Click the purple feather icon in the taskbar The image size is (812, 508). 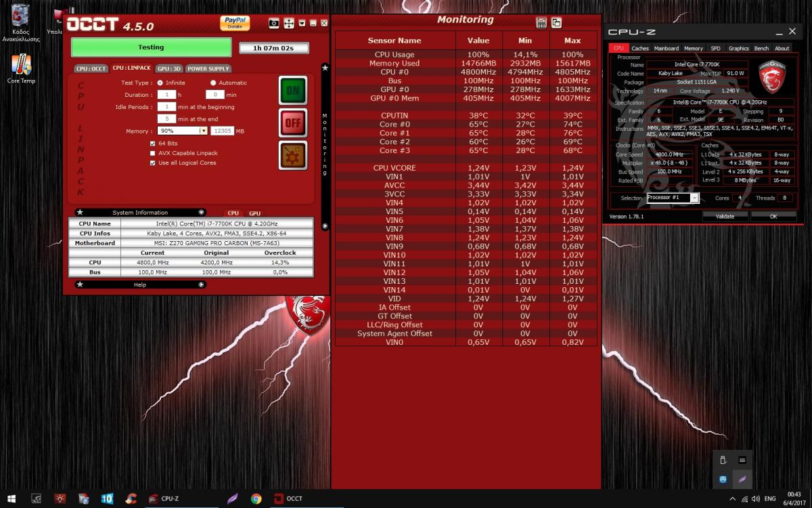(233, 499)
